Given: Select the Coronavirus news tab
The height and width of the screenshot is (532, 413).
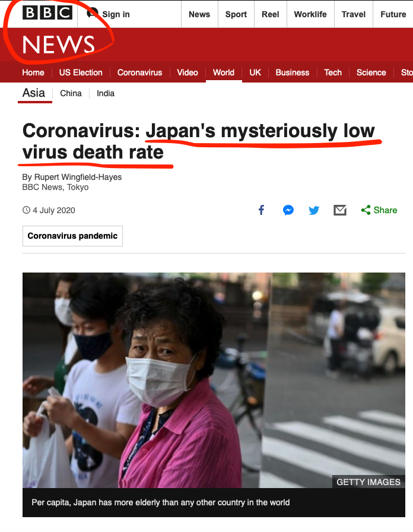Looking at the screenshot, I should (x=139, y=72).
